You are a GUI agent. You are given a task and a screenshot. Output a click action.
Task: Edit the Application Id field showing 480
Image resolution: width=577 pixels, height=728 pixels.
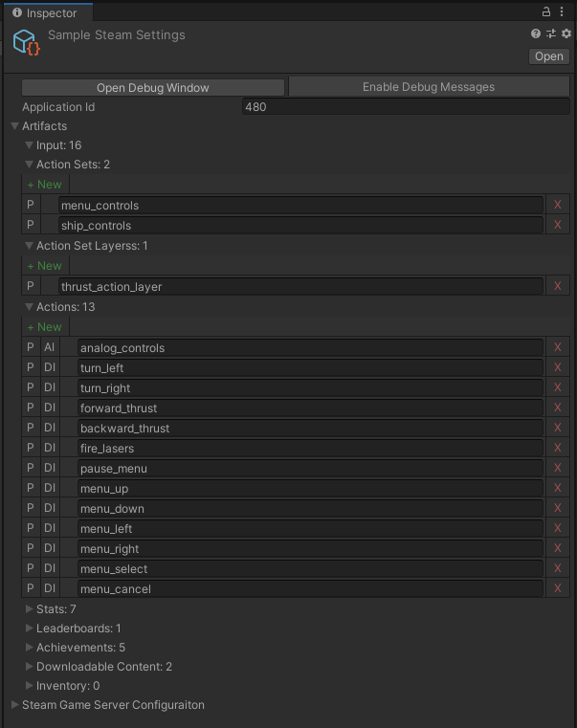click(406, 107)
